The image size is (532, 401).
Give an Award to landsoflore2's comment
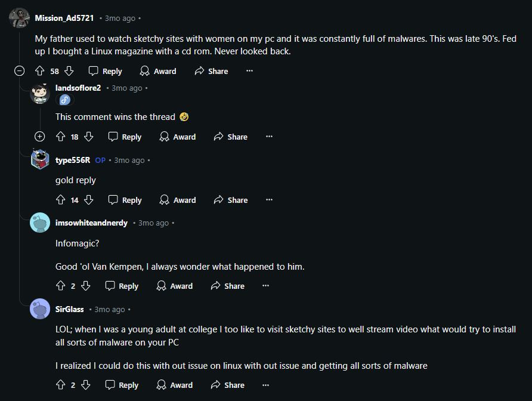(x=178, y=137)
